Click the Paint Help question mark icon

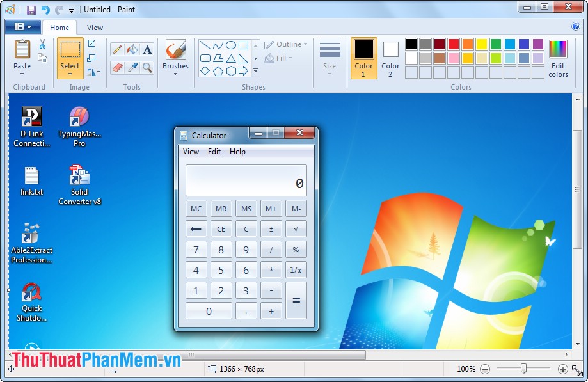click(x=576, y=26)
